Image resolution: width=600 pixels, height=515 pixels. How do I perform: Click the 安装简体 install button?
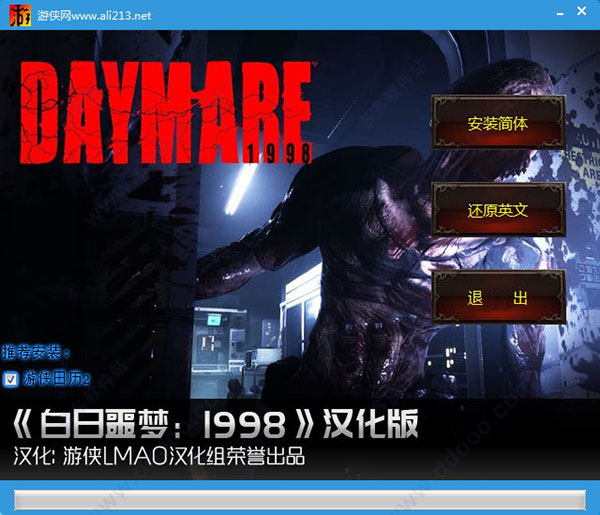[498, 123]
